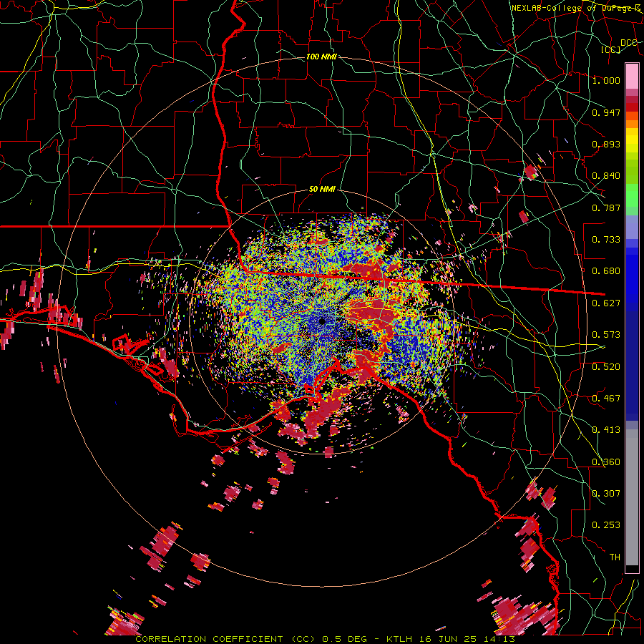644x644 pixels.
Task: Click the 0.627 scale value
Action: [606, 303]
